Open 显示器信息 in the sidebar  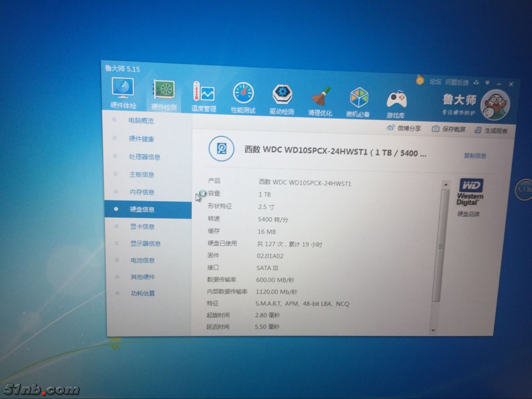(x=146, y=243)
